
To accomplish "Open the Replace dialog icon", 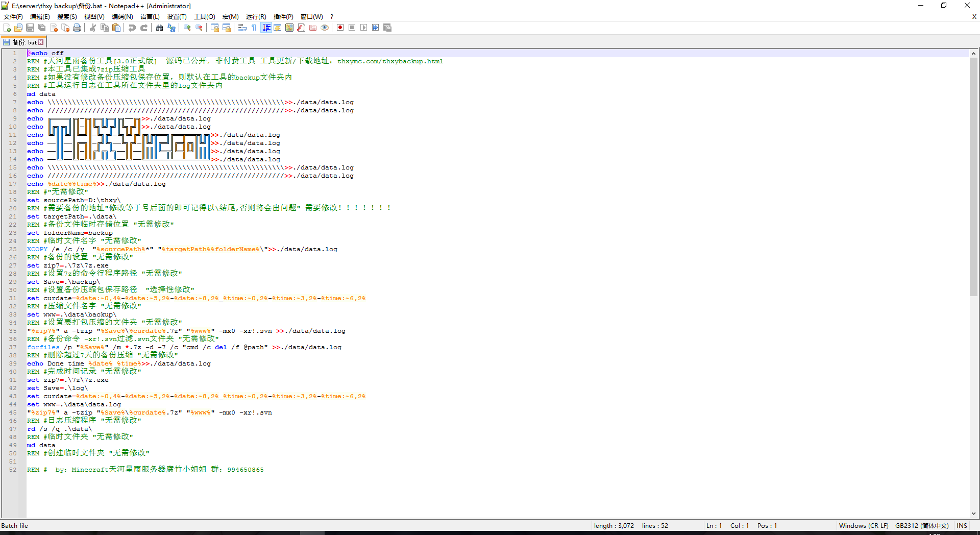I will point(171,28).
